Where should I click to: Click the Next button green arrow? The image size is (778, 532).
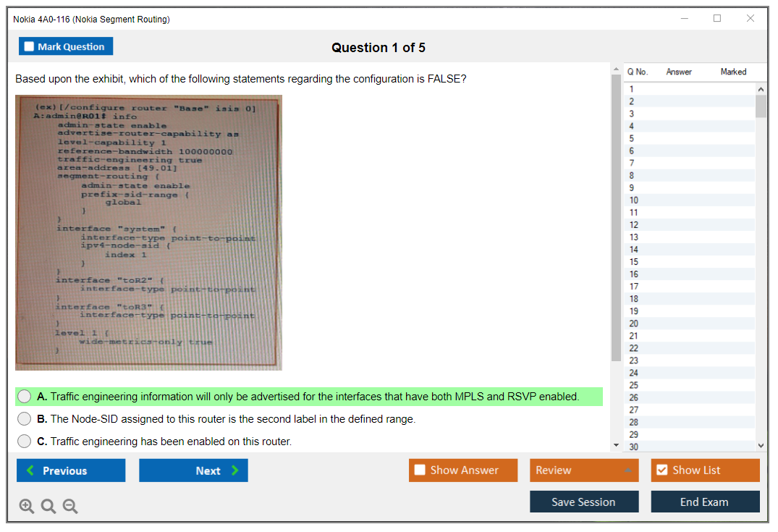(235, 470)
